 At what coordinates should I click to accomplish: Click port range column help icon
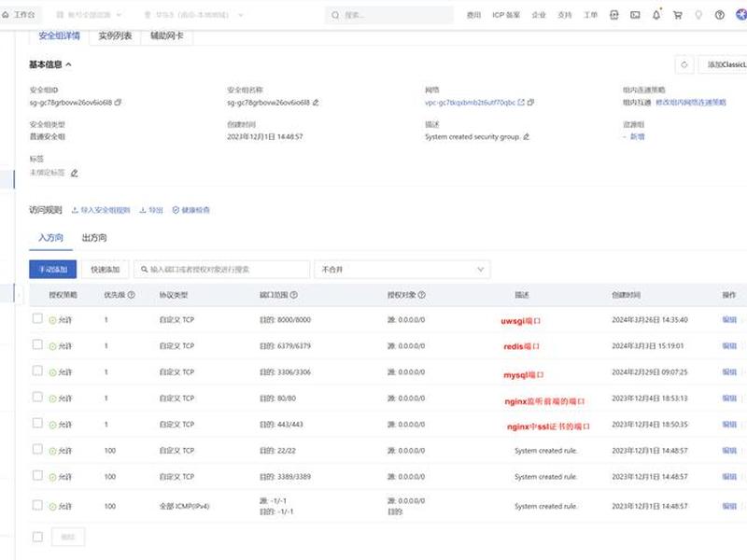click(x=294, y=295)
